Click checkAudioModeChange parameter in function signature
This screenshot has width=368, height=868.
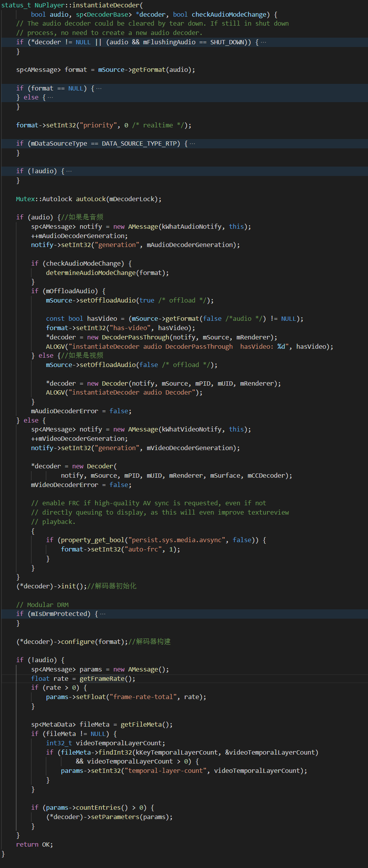coord(229,14)
